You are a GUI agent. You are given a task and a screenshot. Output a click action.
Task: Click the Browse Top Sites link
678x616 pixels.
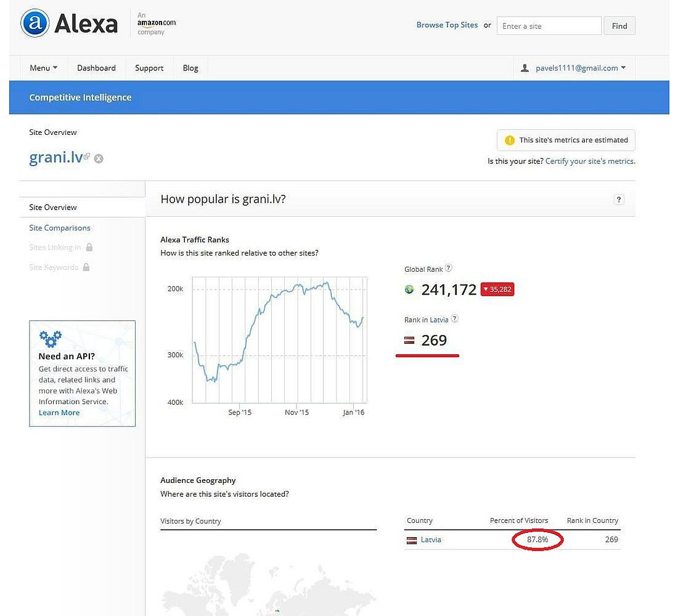pyautogui.click(x=447, y=25)
